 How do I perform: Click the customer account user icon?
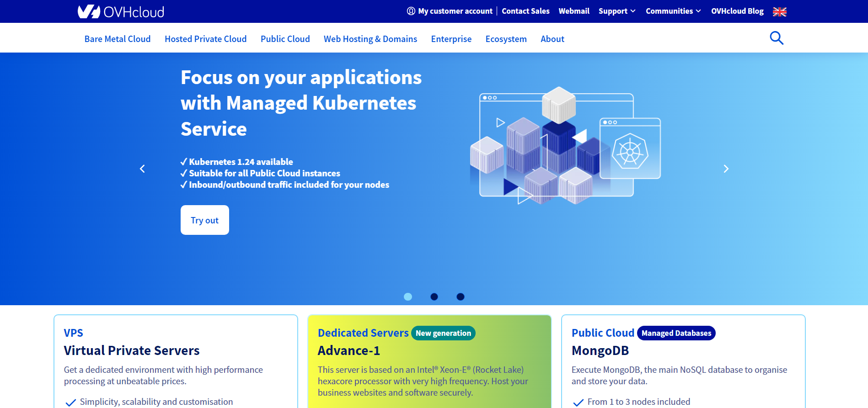(411, 11)
